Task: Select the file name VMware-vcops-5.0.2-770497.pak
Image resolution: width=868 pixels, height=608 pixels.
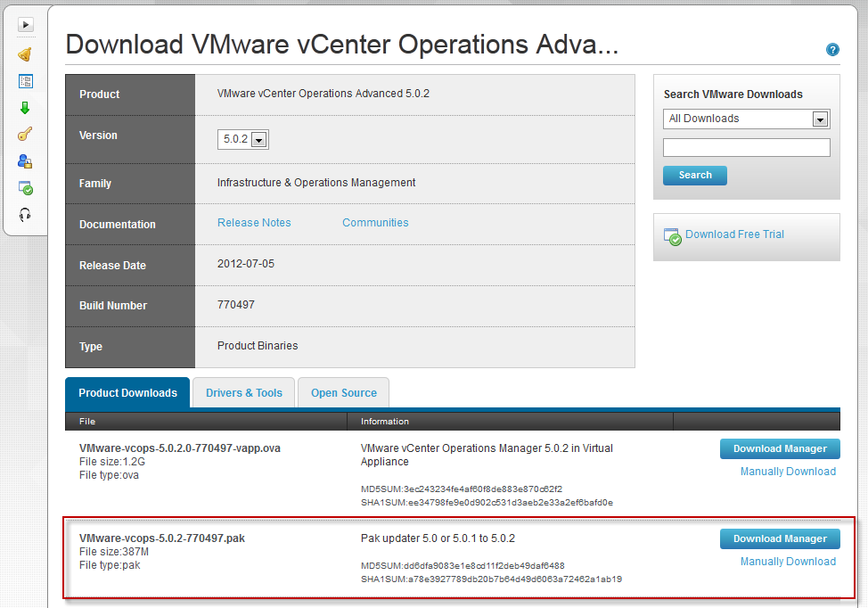Action: tap(162, 538)
